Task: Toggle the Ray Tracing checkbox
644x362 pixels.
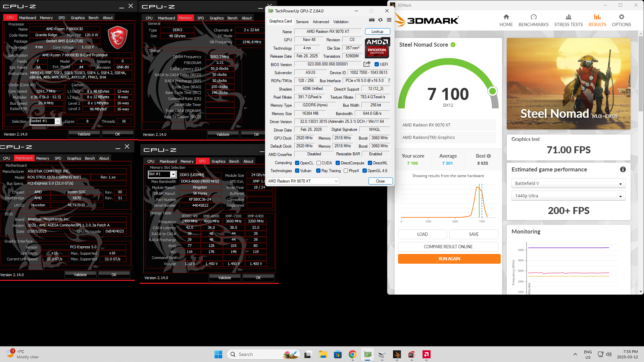Action: click(x=318, y=171)
